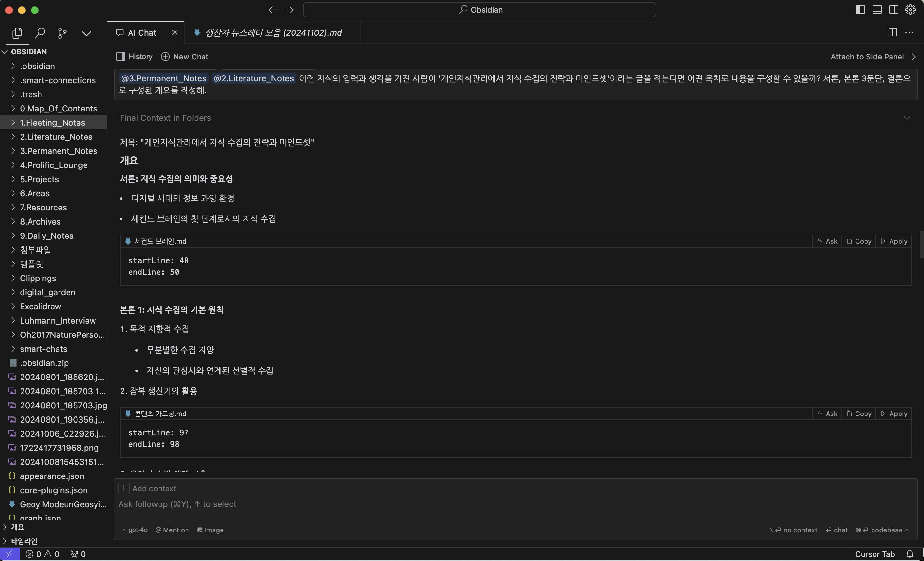The image size is (924, 561).
Task: Open the gpt-4o model dropdown
Action: [135, 530]
